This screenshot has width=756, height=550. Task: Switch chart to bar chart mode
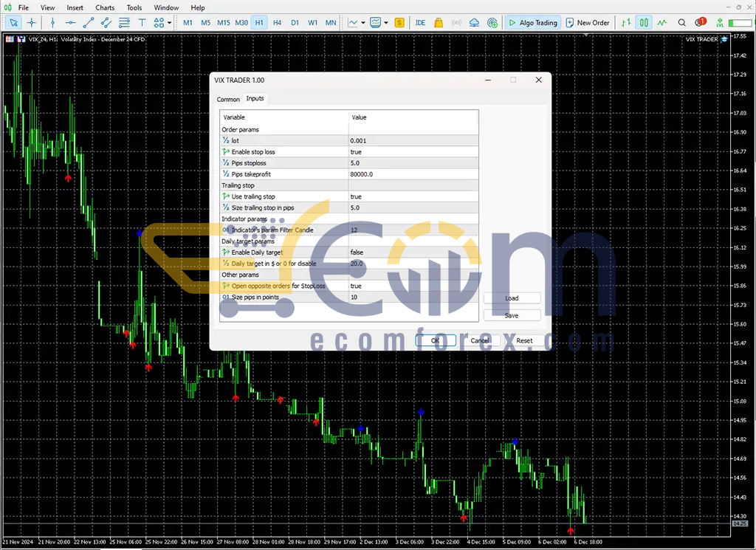(x=626, y=23)
